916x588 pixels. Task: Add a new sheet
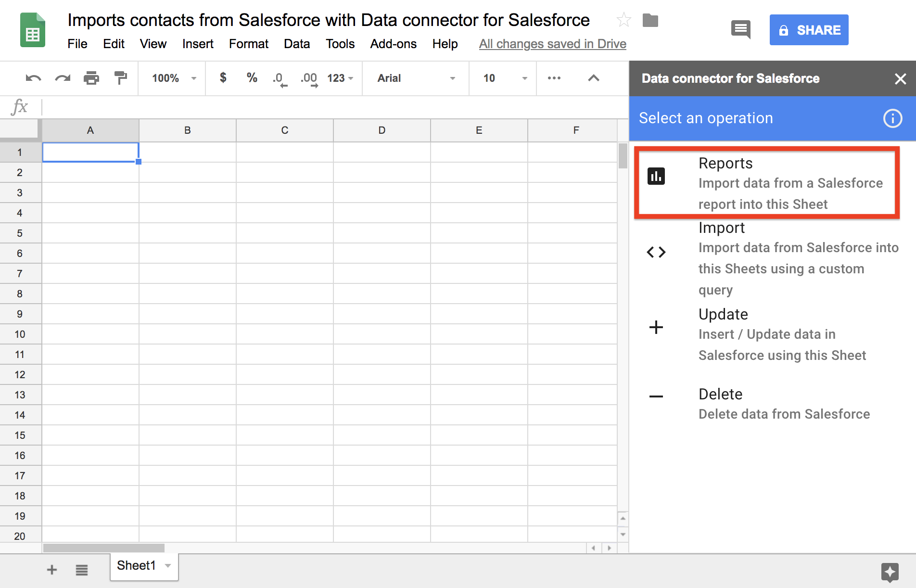(x=51, y=570)
